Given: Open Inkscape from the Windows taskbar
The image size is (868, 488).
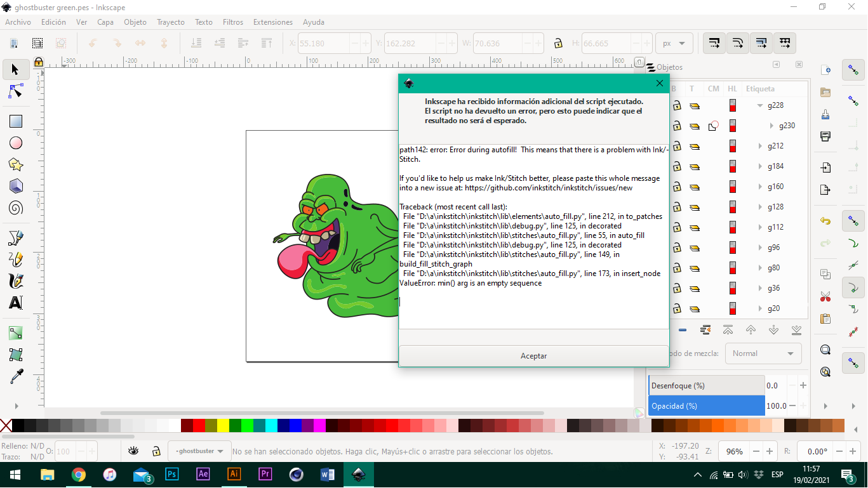Looking at the screenshot, I should click(x=359, y=474).
